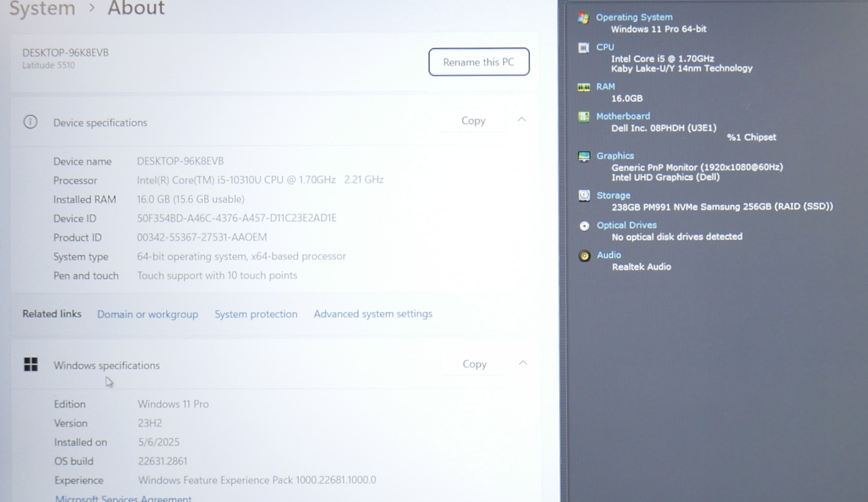This screenshot has height=502, width=868.
Task: Click Realtek Audio text in Speccy
Action: 641,267
